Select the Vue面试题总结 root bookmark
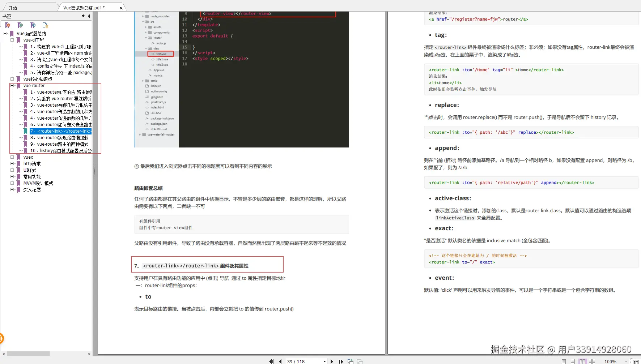 pos(31,34)
